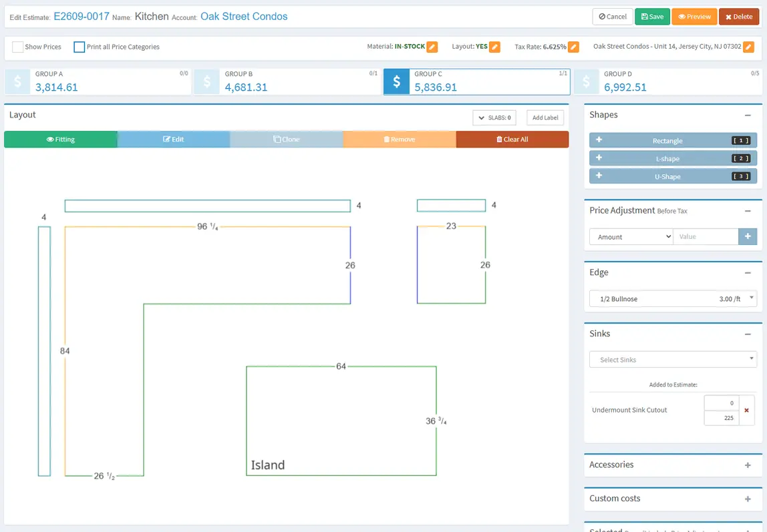Click the Group C dollar icon
The image size is (767, 532).
[x=396, y=81]
